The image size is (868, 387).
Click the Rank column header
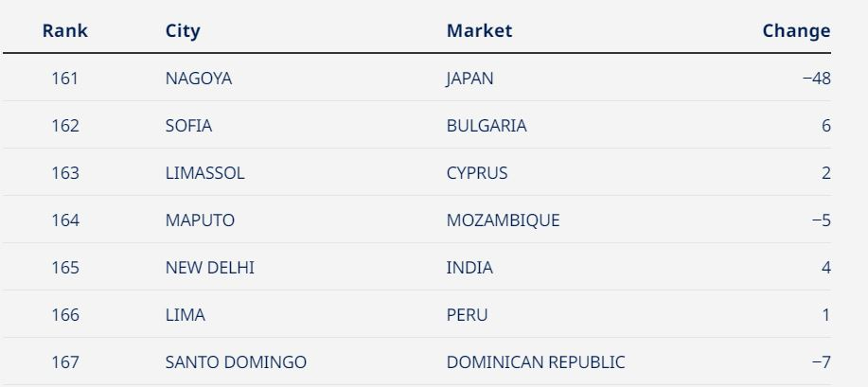[x=64, y=30]
